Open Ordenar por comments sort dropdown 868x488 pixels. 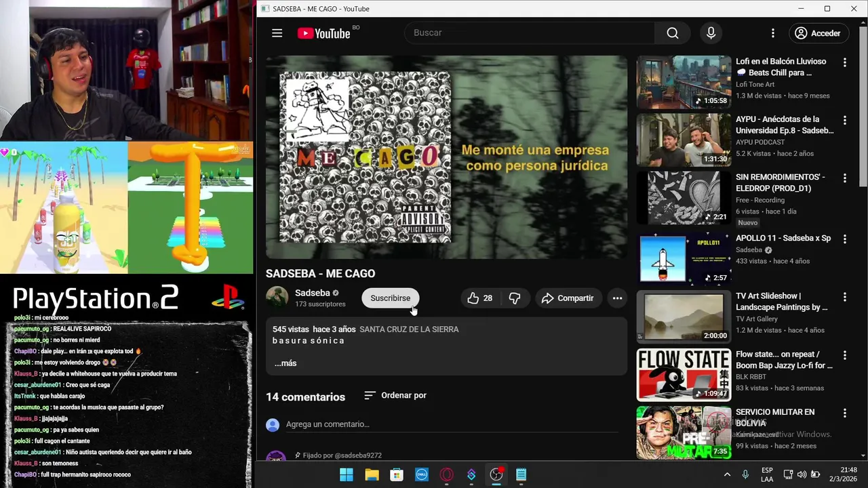395,395
